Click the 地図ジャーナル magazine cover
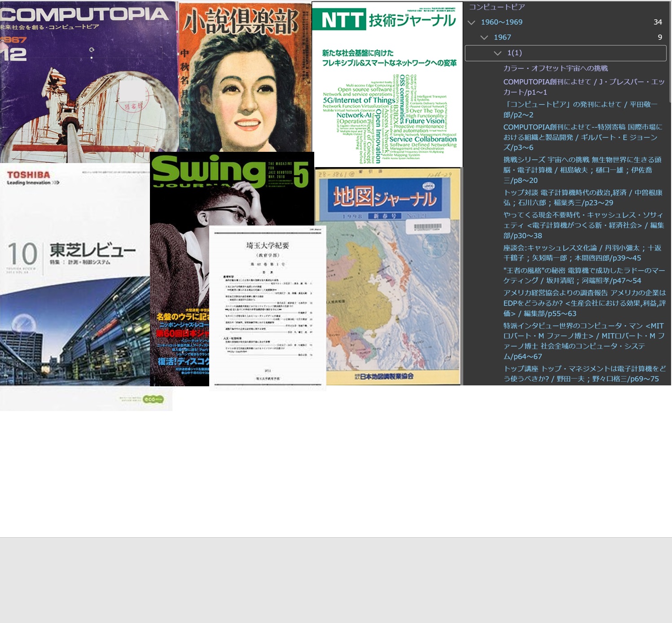Screen dimensions: 672x623 pos(389,276)
